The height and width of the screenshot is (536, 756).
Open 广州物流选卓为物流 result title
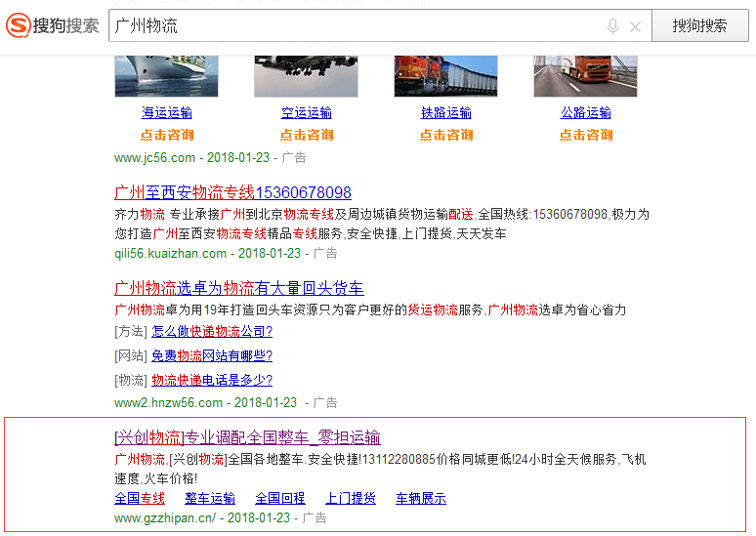coord(239,288)
